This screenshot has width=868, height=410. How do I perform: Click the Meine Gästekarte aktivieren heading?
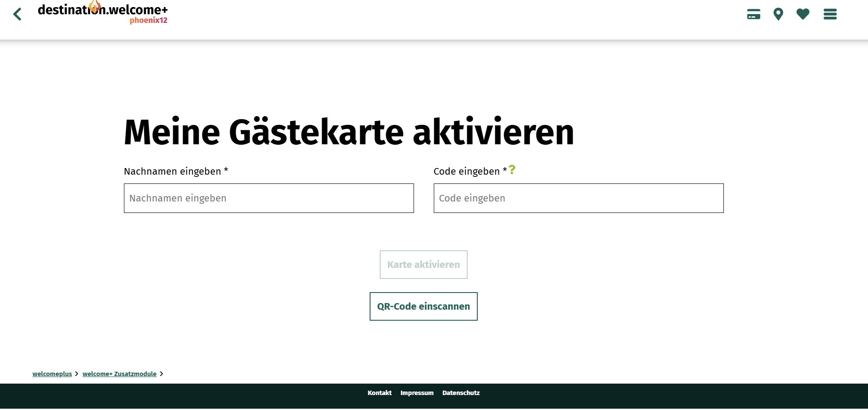[x=349, y=132]
